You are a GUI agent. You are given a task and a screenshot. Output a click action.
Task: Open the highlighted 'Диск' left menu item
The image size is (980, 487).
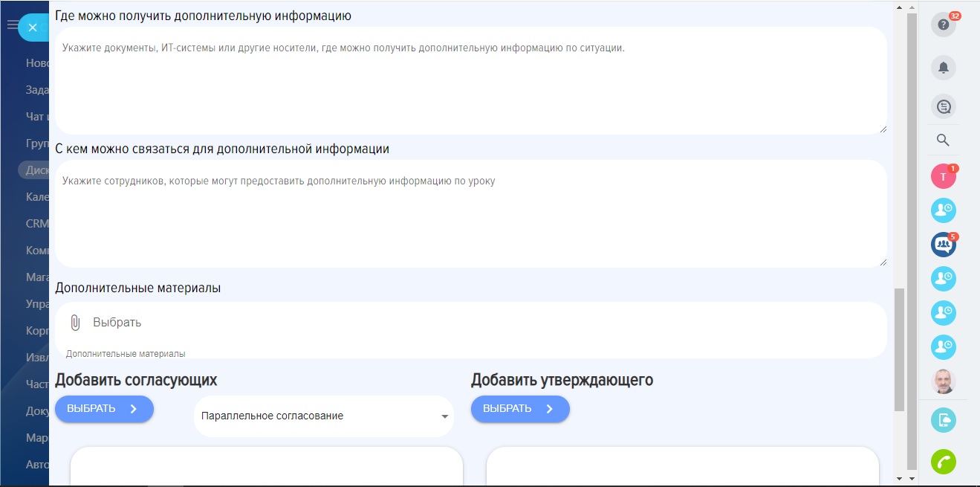pyautogui.click(x=36, y=170)
